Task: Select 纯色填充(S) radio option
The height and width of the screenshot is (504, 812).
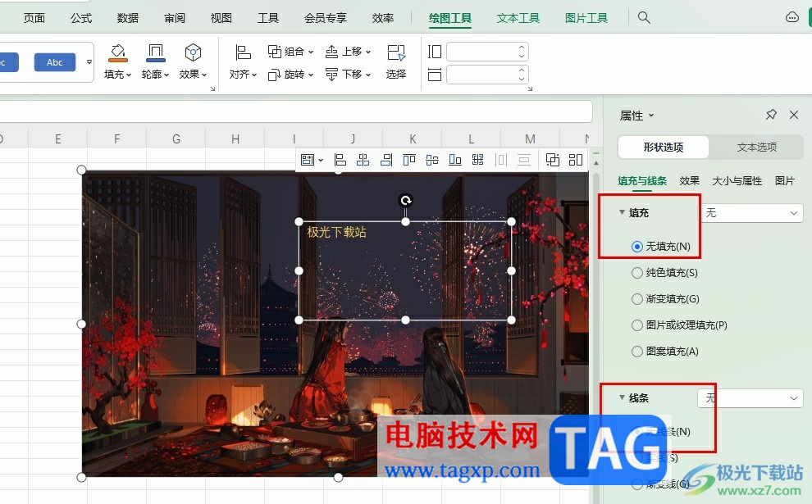Action: click(x=637, y=273)
